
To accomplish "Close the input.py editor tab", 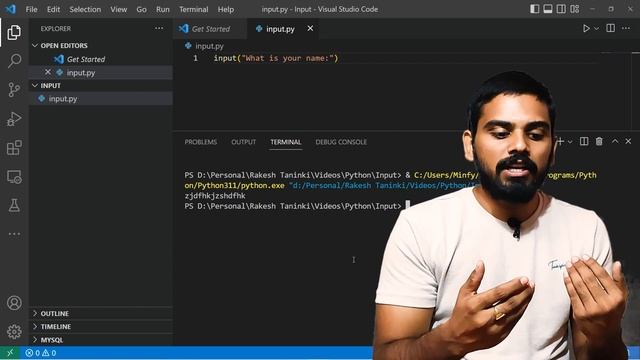I will pos(310,28).
